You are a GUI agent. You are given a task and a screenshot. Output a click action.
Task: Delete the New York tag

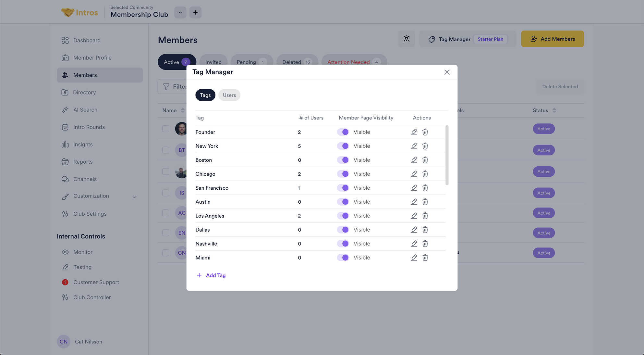(425, 146)
